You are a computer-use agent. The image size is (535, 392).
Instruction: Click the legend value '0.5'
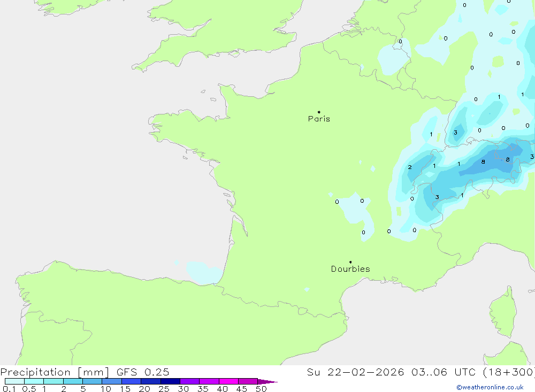[29, 389]
